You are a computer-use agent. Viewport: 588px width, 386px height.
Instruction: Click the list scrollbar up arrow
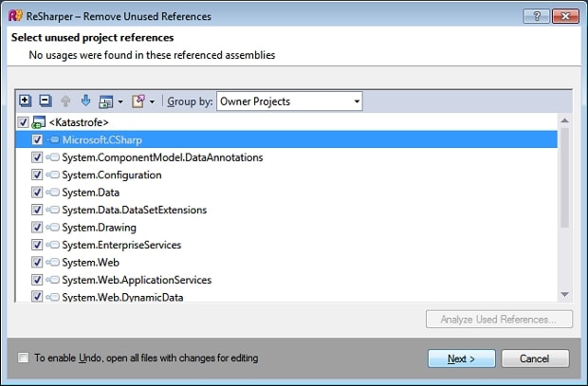click(564, 120)
